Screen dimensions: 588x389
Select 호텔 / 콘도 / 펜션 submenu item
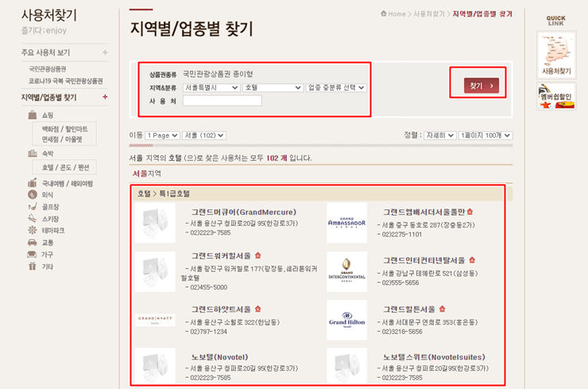point(66,168)
